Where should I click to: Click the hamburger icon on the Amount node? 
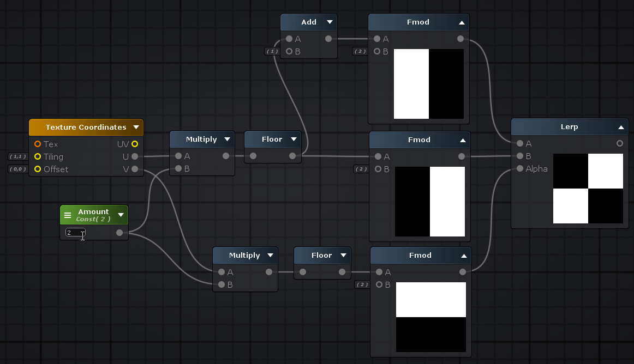tap(68, 214)
